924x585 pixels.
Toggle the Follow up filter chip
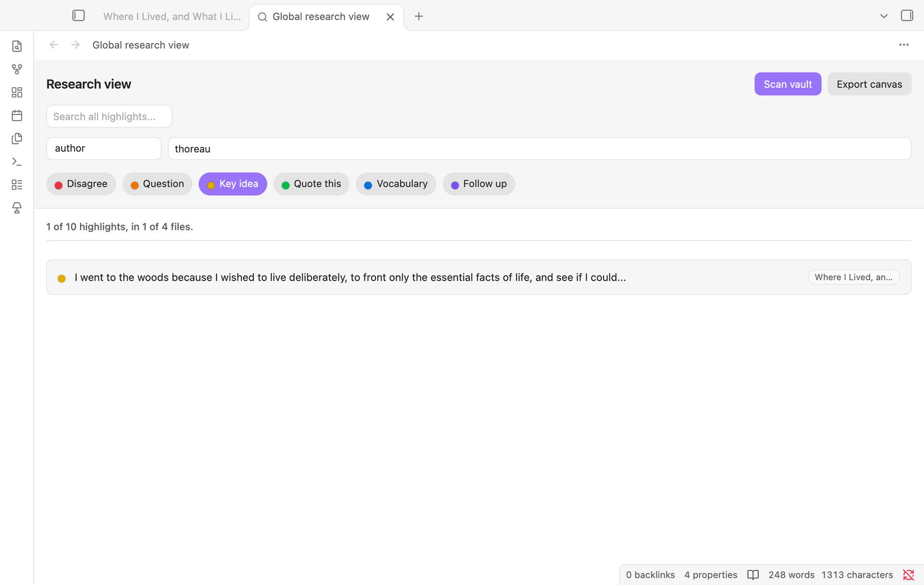478,184
